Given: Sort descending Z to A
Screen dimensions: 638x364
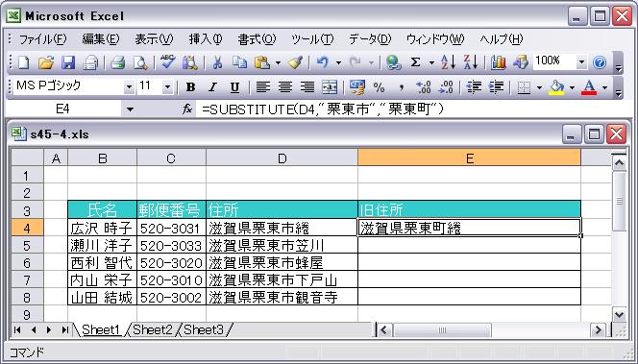Looking at the screenshot, I should 471,62.
